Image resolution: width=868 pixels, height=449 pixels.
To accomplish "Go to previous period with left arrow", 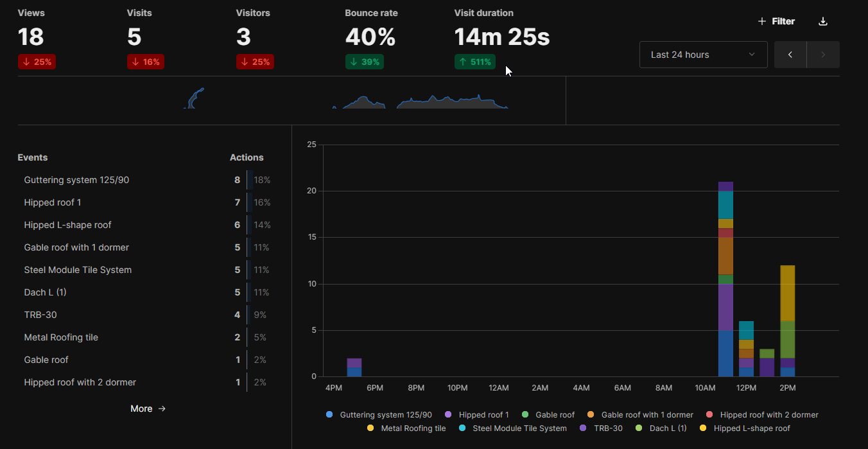I will [x=790, y=54].
